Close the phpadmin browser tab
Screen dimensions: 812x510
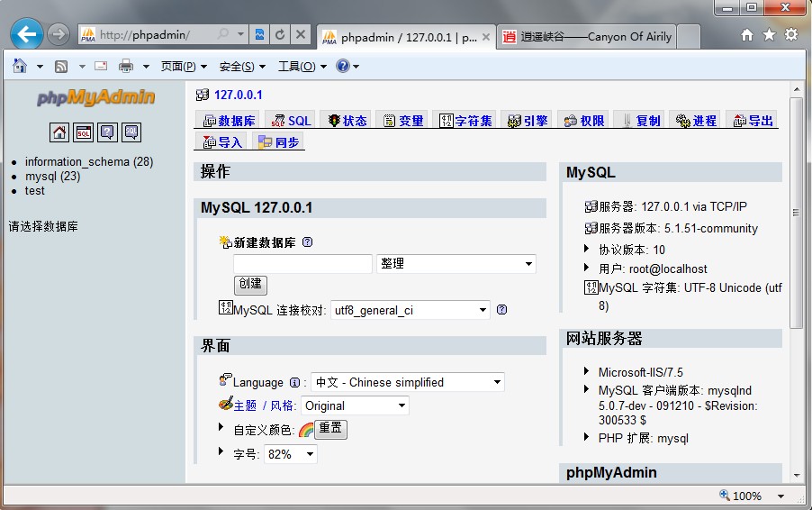click(486, 37)
